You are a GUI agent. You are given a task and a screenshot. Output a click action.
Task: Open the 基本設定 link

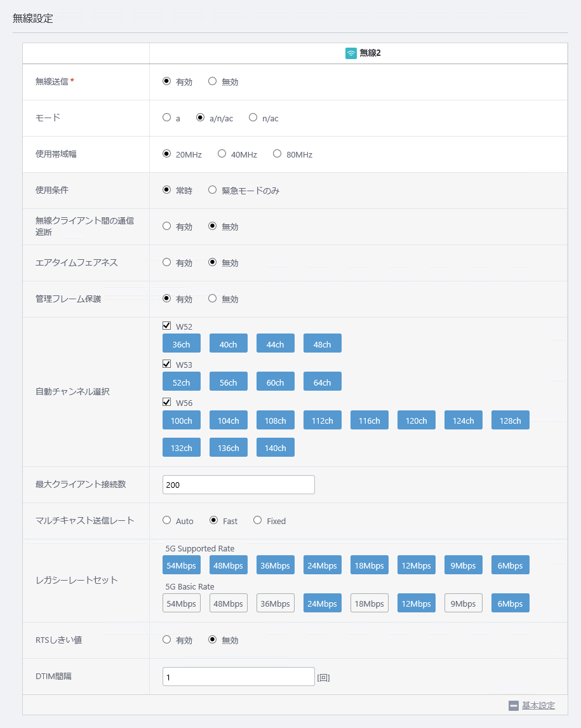coord(538,706)
